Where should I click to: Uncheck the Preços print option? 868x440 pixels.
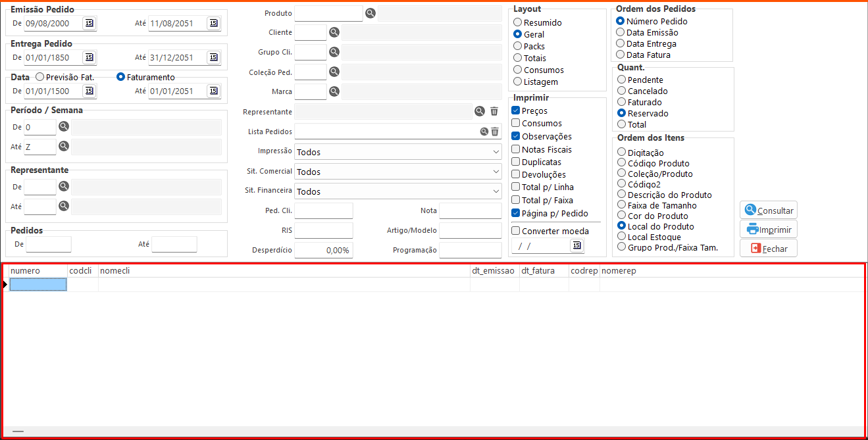516,111
